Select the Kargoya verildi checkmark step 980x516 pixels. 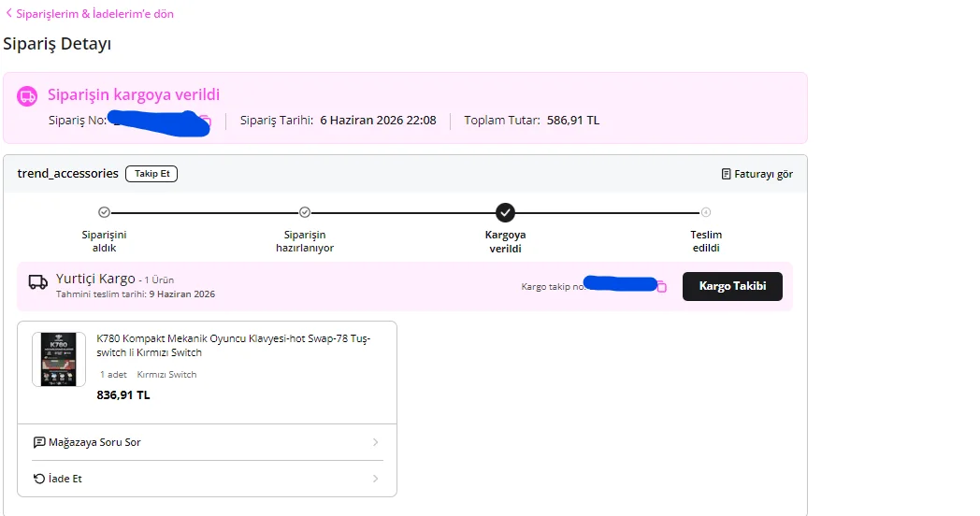point(505,212)
